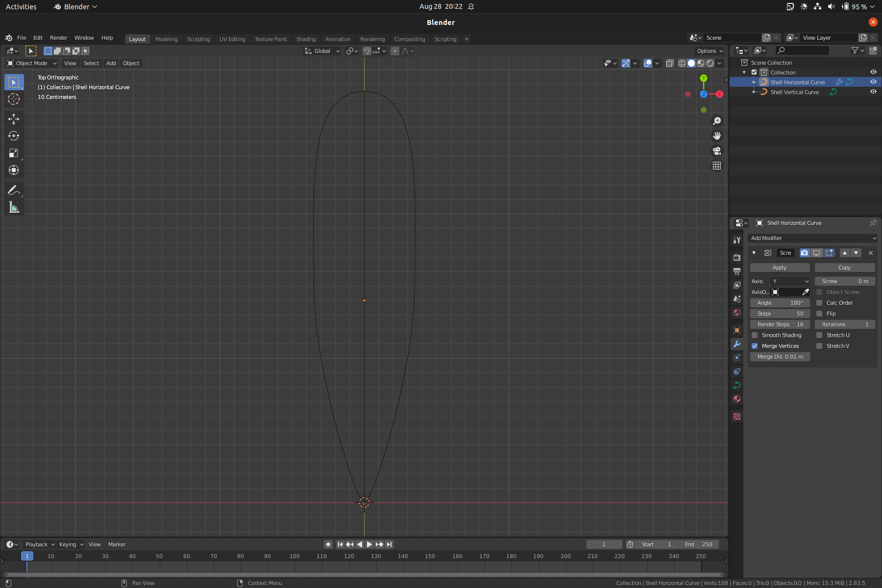Image resolution: width=882 pixels, height=588 pixels.
Task: Move Screw modifier up
Action: (x=845, y=253)
